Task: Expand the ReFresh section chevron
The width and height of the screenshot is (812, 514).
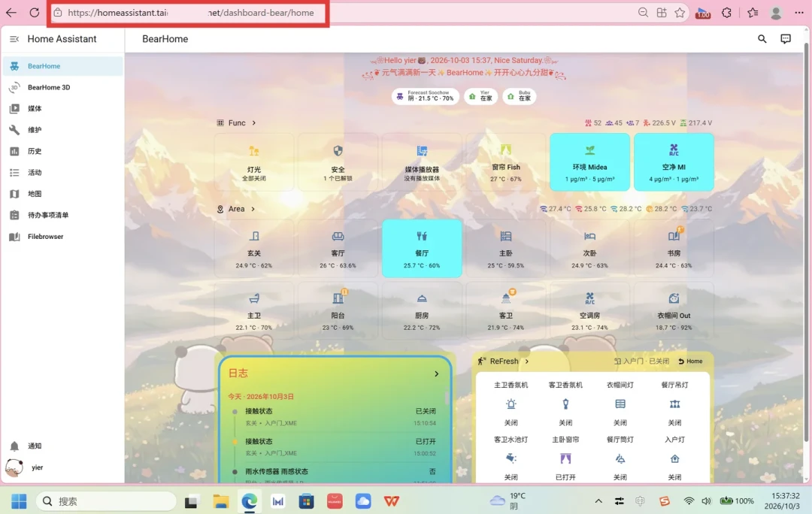Action: click(x=526, y=361)
